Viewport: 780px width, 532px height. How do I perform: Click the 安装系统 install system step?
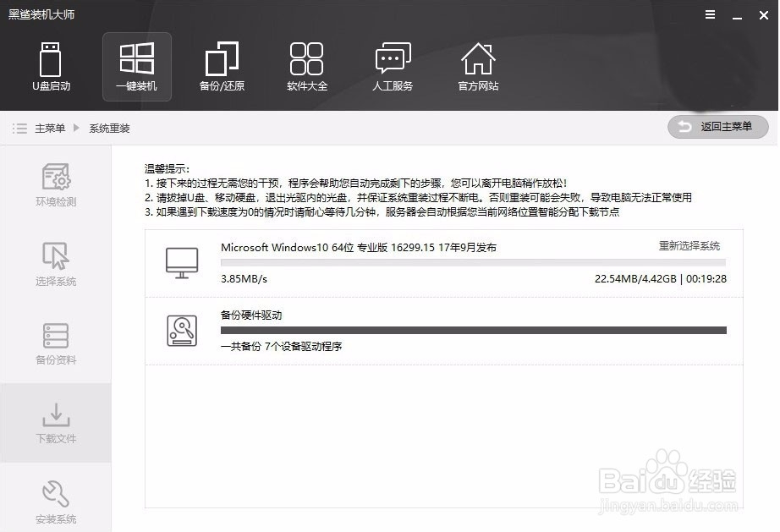[x=56, y=502]
